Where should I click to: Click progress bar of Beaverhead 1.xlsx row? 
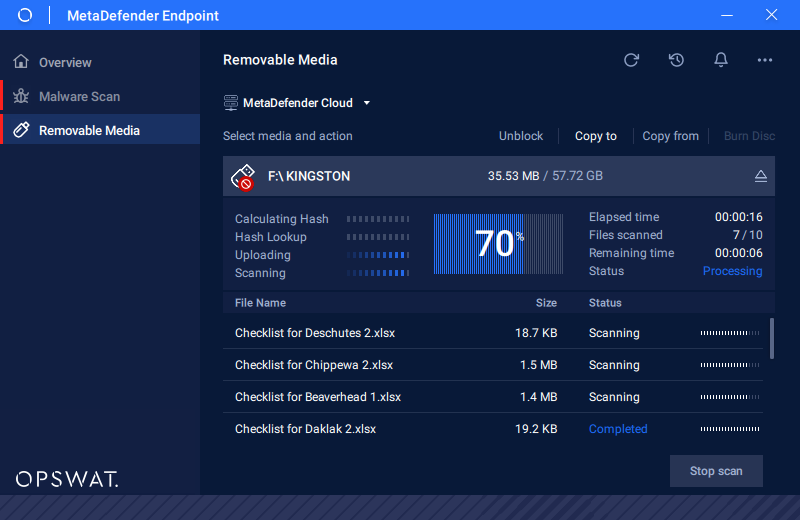click(730, 397)
